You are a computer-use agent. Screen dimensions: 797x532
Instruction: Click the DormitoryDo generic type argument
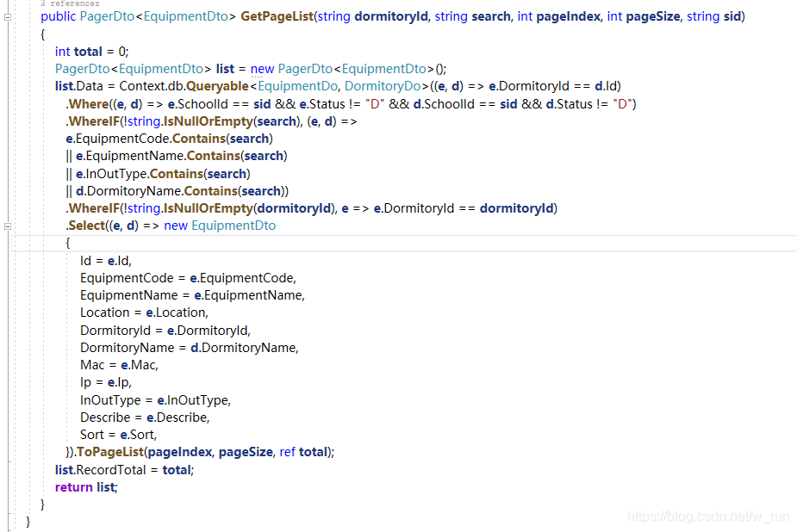tap(383, 86)
